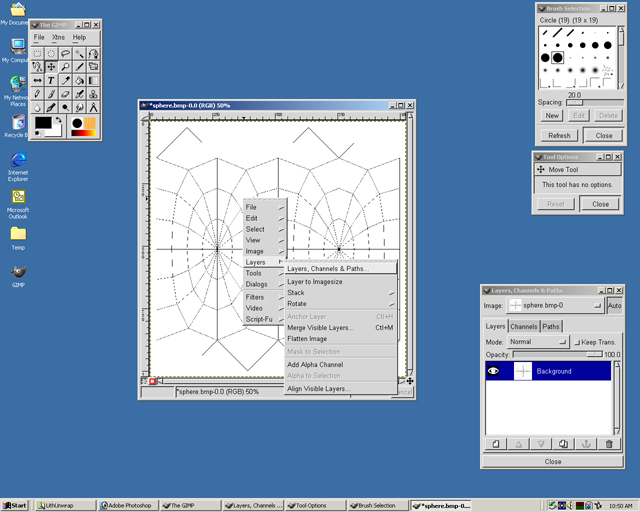Select the Paintbrush tool

pyautogui.click(x=51, y=94)
